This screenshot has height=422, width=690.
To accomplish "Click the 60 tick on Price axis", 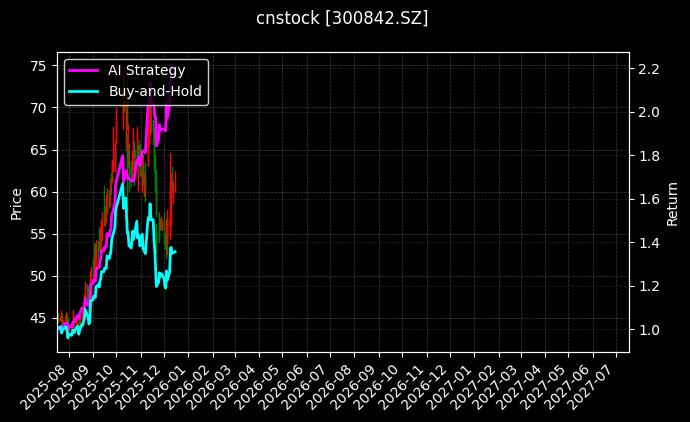I will (x=39, y=192).
